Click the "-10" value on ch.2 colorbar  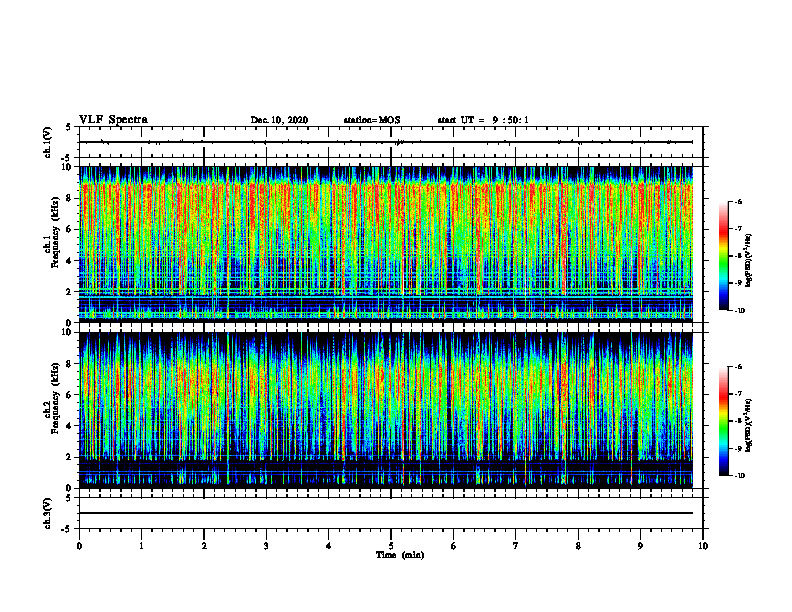click(739, 476)
